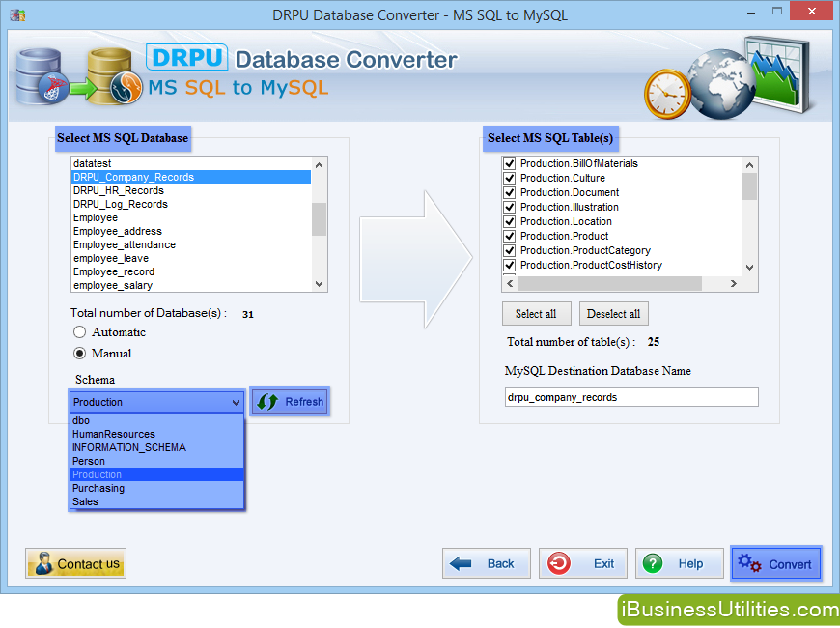Viewport: 840px width, 628px height.
Task: Click the MySQL destination database name field
Action: coord(631,397)
